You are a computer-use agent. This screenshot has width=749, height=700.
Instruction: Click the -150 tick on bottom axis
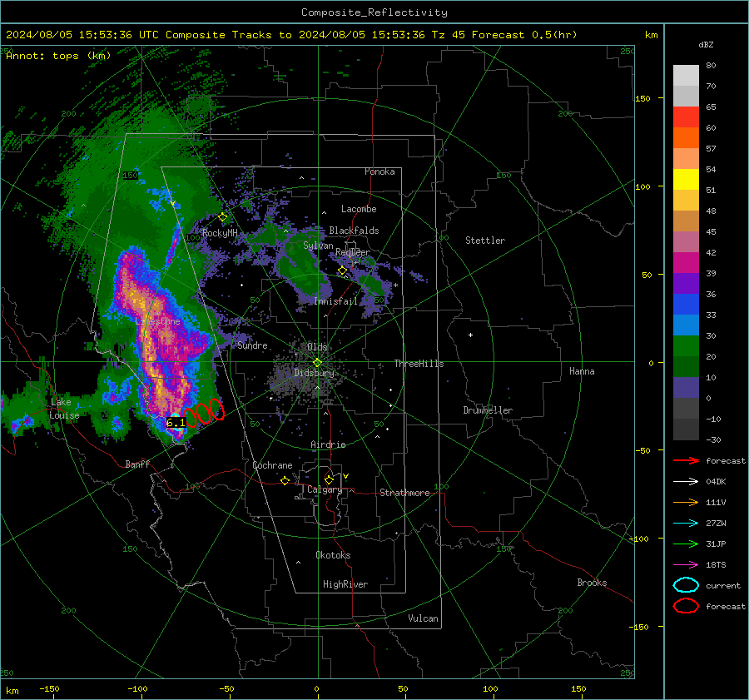coord(49,689)
